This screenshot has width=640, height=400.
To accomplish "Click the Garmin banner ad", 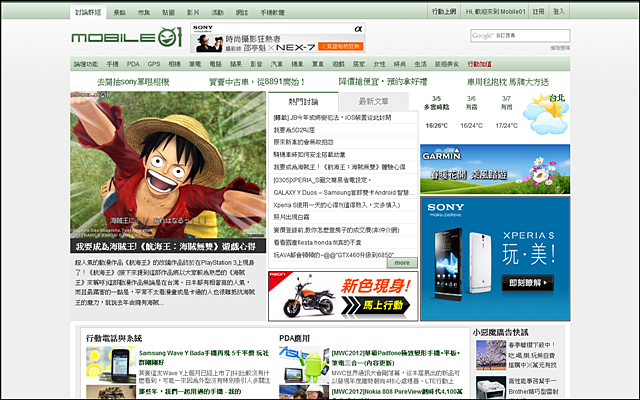I will click(495, 169).
